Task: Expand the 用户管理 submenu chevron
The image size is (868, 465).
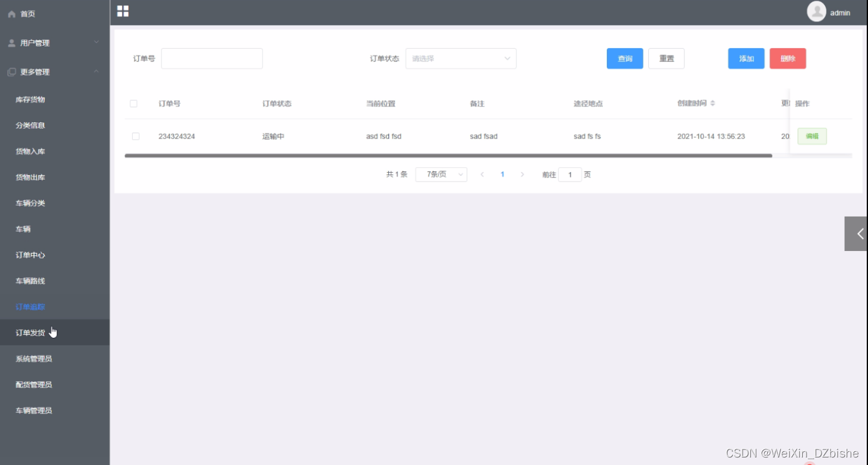Action: pos(96,43)
